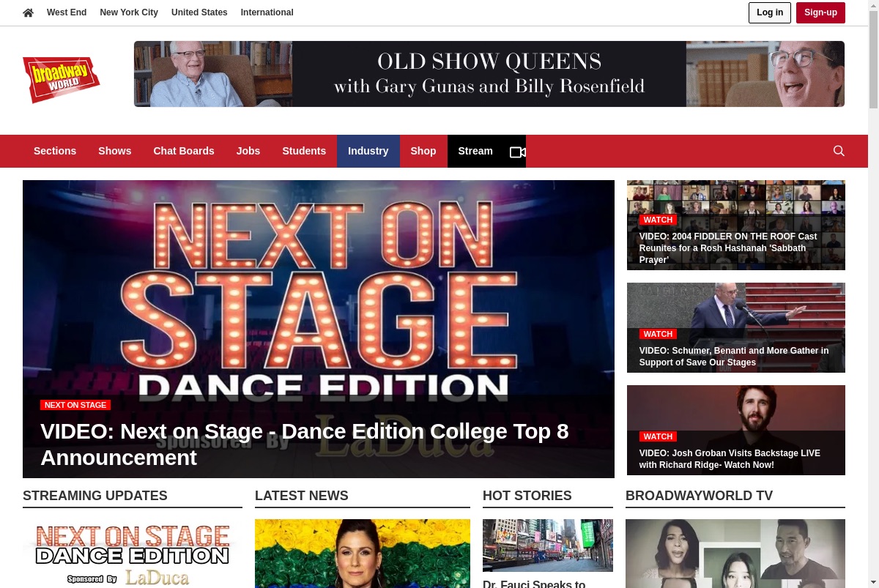Image resolution: width=879 pixels, height=588 pixels.
Task: Open the Industry nav tab
Action: pyautogui.click(x=368, y=151)
